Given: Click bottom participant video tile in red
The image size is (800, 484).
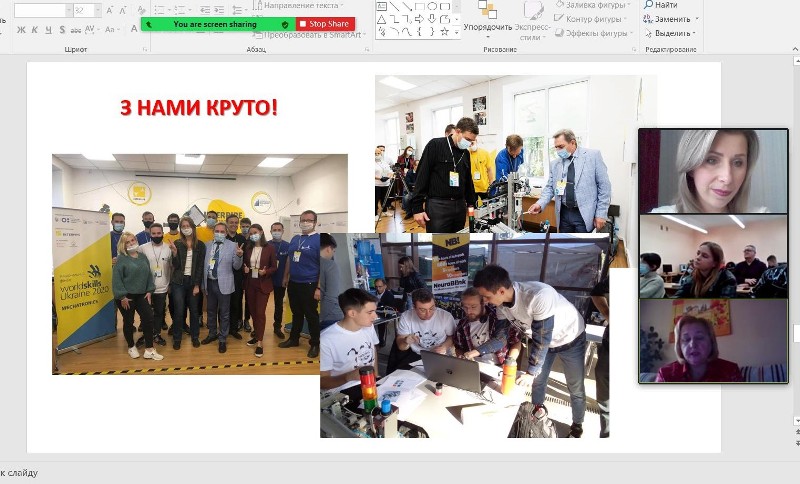Looking at the screenshot, I should pos(713,341).
